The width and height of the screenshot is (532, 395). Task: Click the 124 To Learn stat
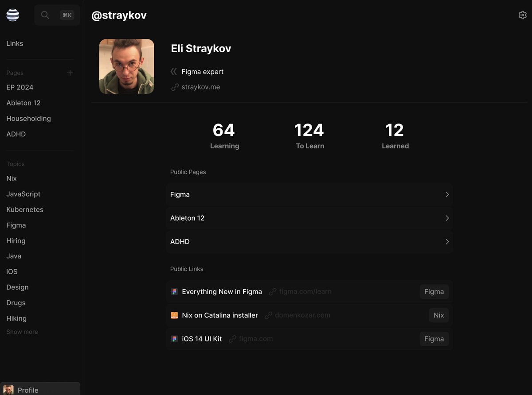310,136
